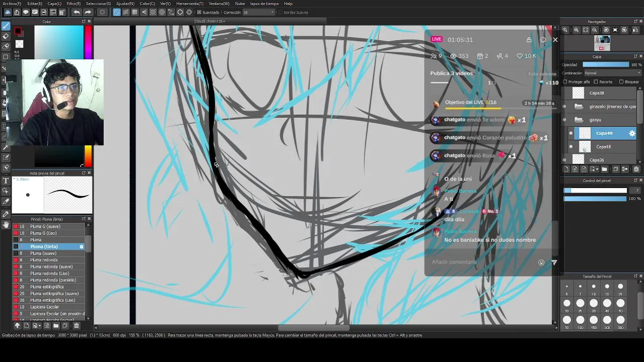Enable parallel lines snap guide
The width and height of the screenshot is (644, 362).
click(126, 12)
